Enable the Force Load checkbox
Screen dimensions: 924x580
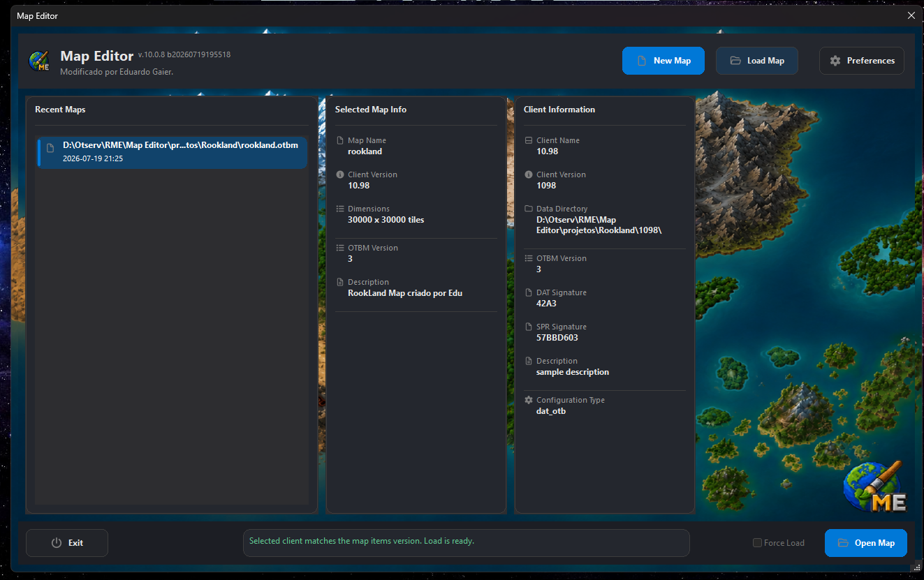click(757, 543)
